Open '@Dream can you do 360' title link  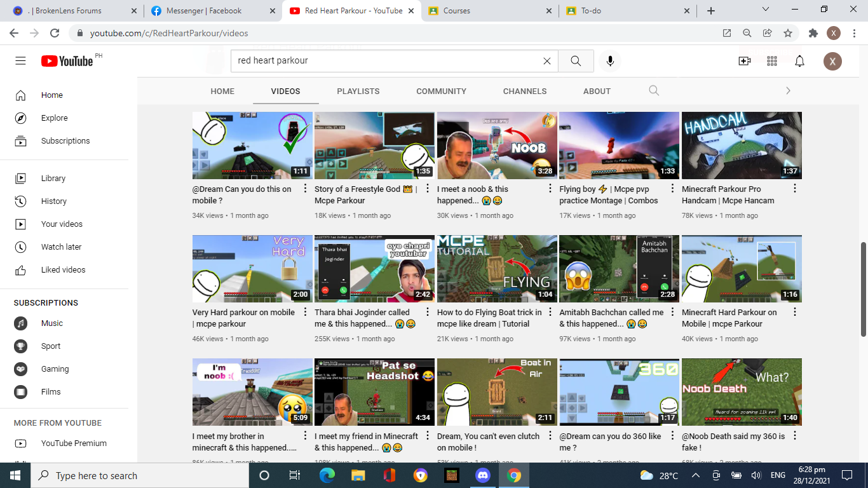610,442
